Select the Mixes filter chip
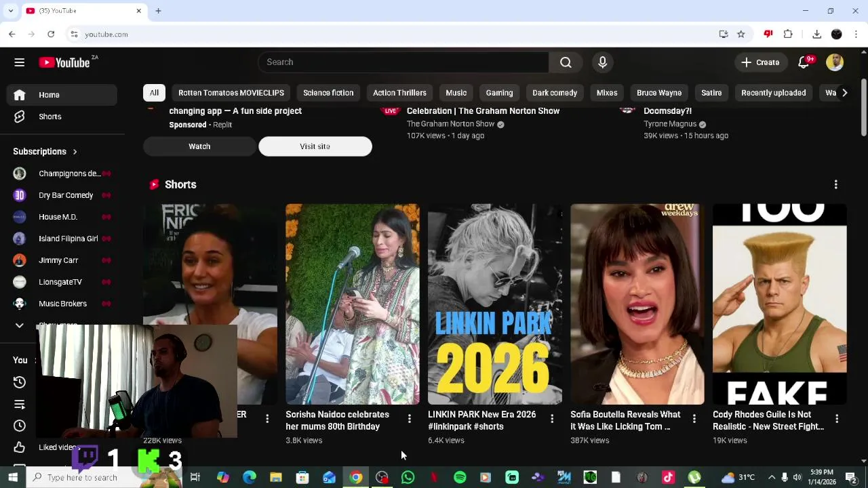This screenshot has width=868, height=488. (x=607, y=93)
